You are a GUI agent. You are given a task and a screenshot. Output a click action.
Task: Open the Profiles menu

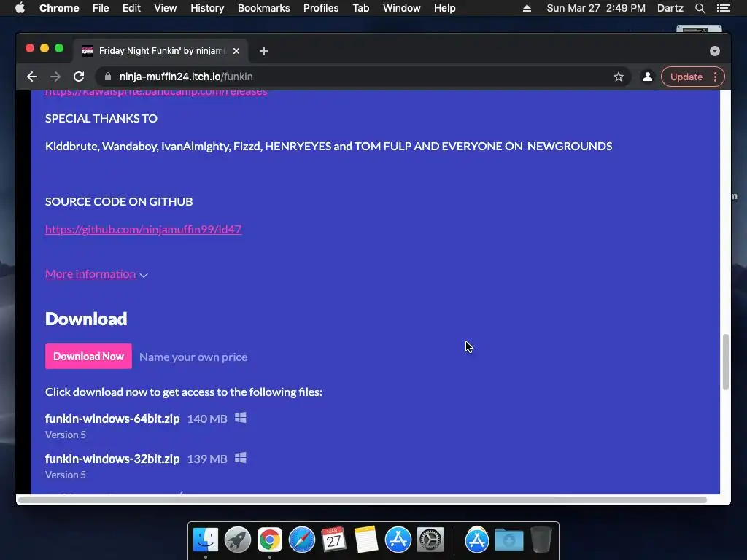(x=321, y=8)
